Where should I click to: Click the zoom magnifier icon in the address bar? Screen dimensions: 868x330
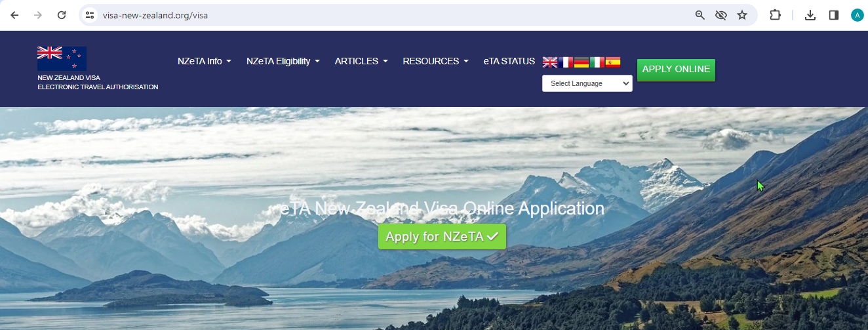[700, 15]
